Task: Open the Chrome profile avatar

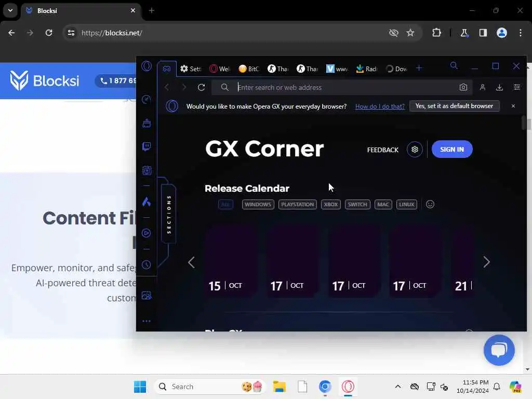Action: tap(502, 33)
